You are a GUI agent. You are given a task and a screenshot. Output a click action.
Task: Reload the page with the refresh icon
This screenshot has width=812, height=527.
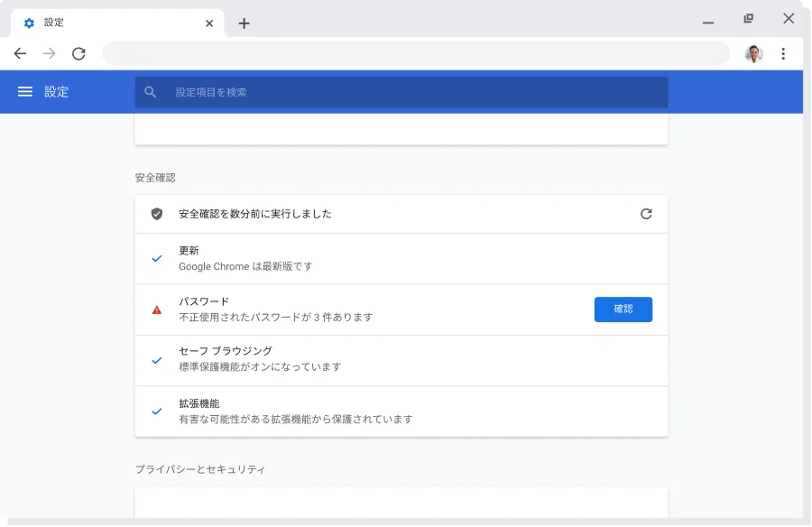click(x=78, y=54)
